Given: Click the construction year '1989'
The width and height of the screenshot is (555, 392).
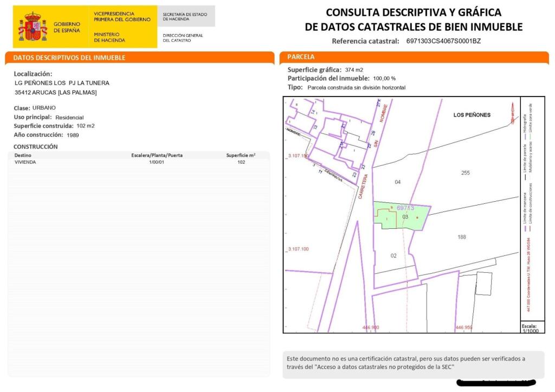Looking at the screenshot, I should (x=73, y=135).
